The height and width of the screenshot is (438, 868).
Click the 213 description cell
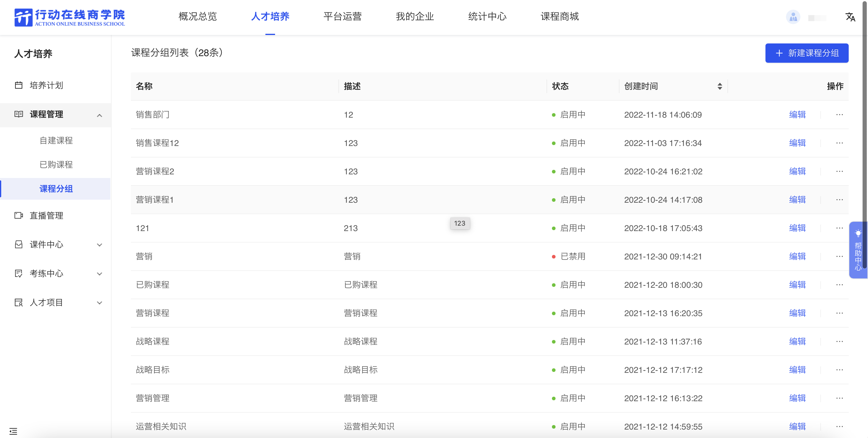(x=350, y=228)
